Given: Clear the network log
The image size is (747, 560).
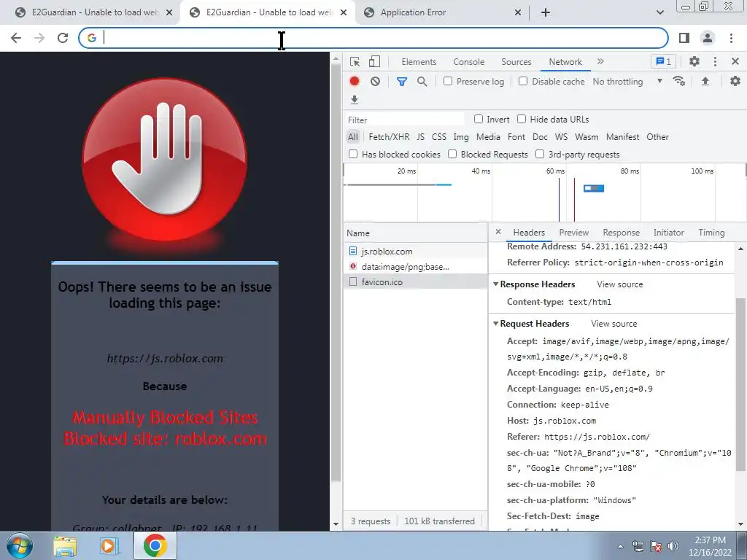Looking at the screenshot, I should click(x=376, y=82).
